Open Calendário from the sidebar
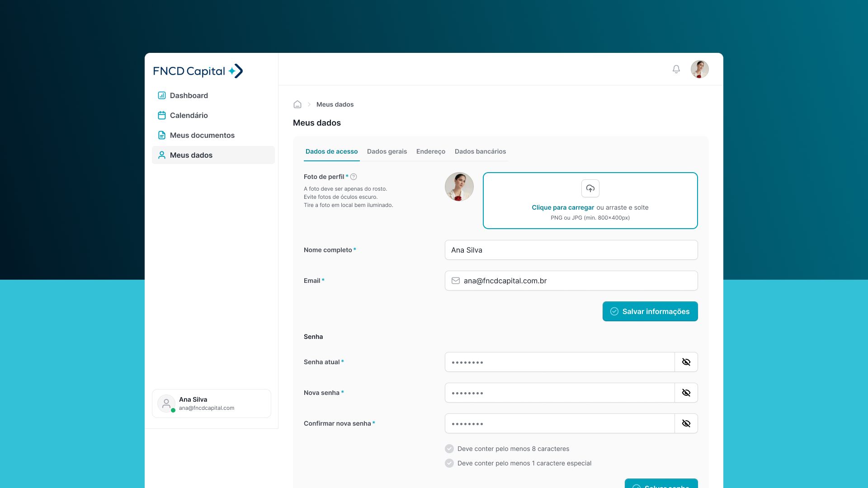The width and height of the screenshot is (868, 488). tap(189, 115)
